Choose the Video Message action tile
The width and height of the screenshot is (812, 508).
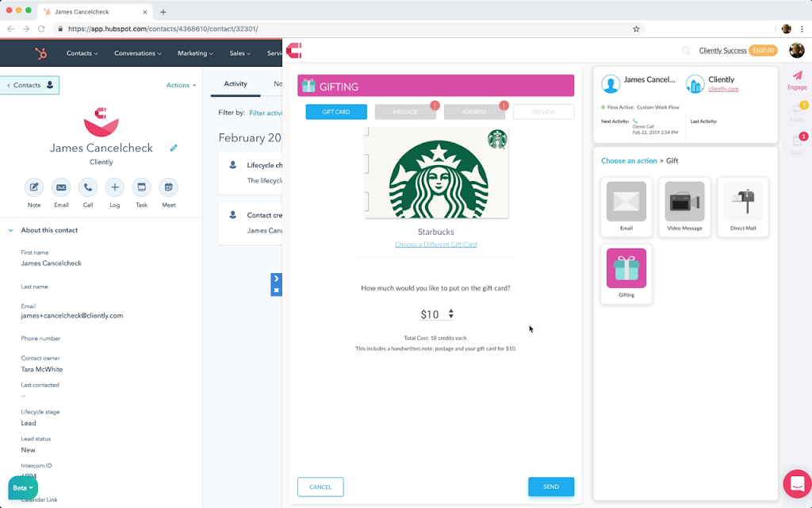pyautogui.click(x=684, y=207)
